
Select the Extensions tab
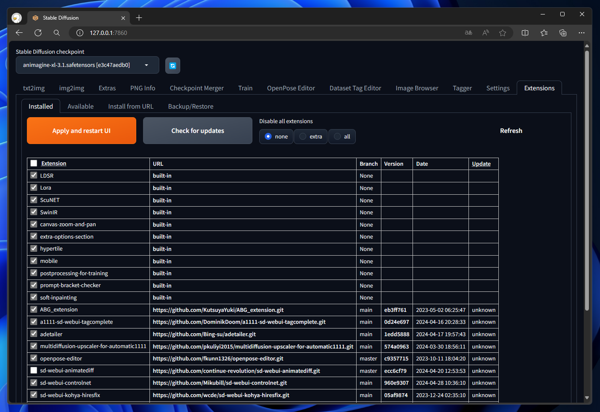(539, 88)
